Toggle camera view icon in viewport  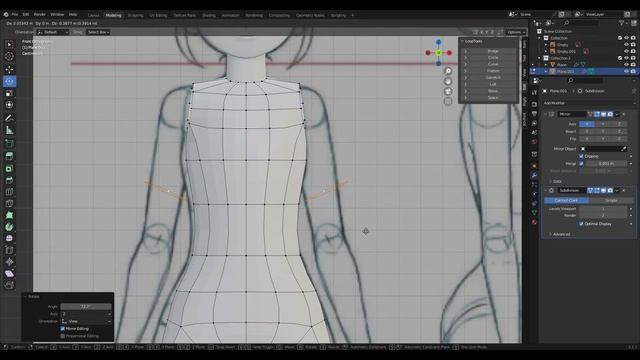pos(448,91)
